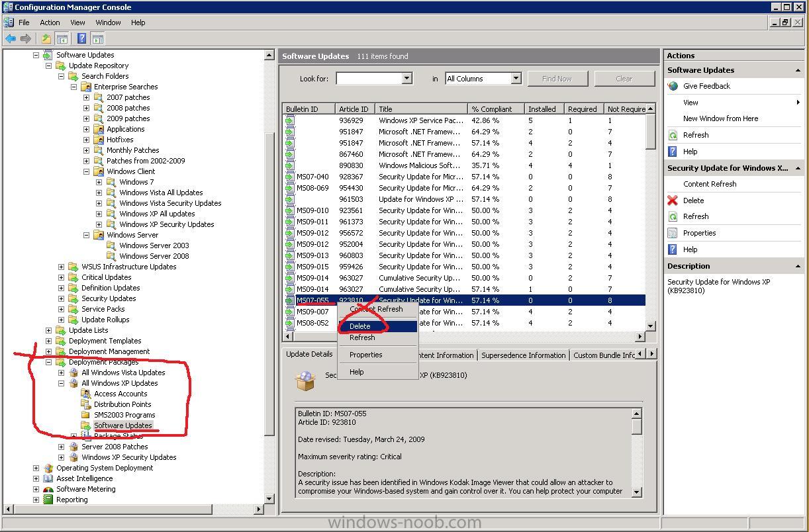Screen dimensions: 809x532
Task: Click the Back arrow toolbar icon
Action: pyautogui.click(x=11, y=39)
